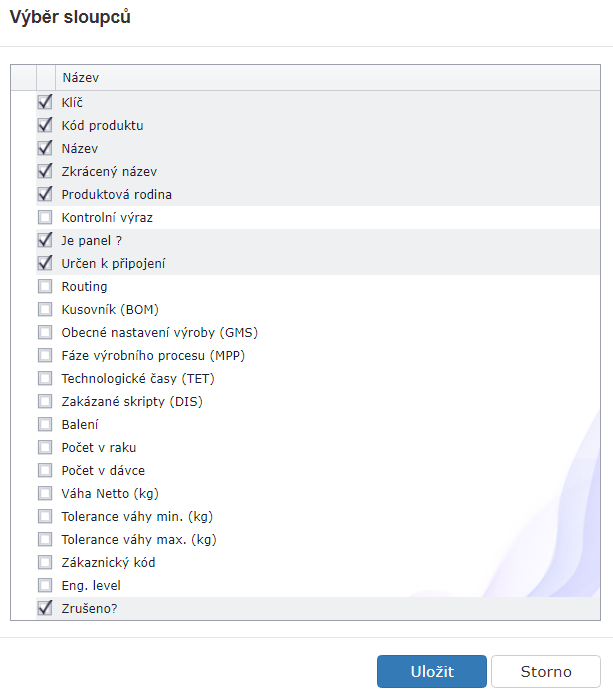Check the Balení column checkbox

click(44, 424)
